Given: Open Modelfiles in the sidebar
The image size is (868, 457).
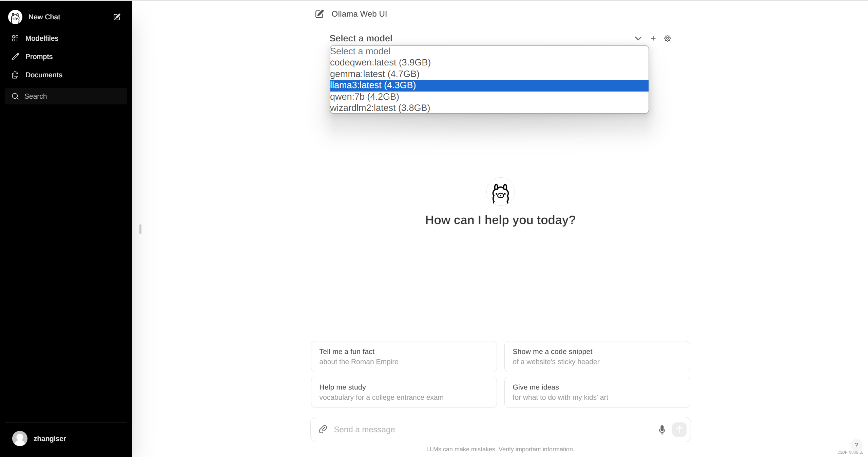Looking at the screenshot, I should pyautogui.click(x=42, y=38).
